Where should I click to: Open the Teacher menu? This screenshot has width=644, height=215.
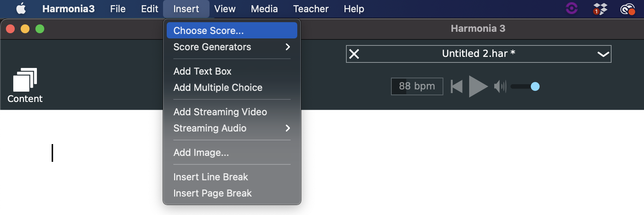point(311,9)
